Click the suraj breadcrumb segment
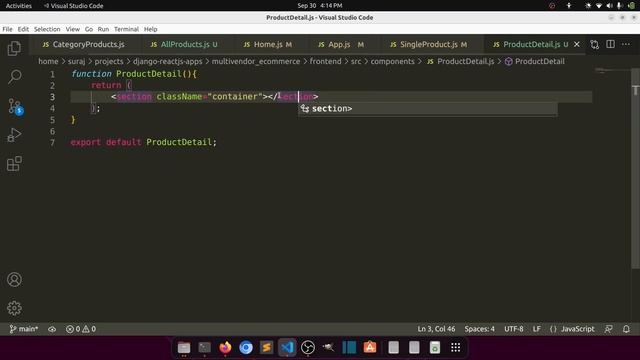The height and width of the screenshot is (360, 640). (76, 61)
